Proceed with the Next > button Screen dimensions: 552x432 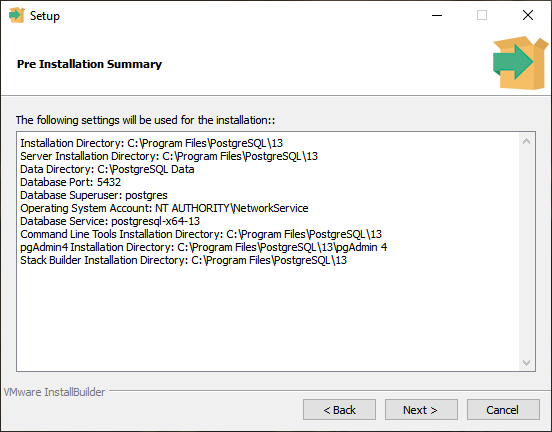click(421, 410)
